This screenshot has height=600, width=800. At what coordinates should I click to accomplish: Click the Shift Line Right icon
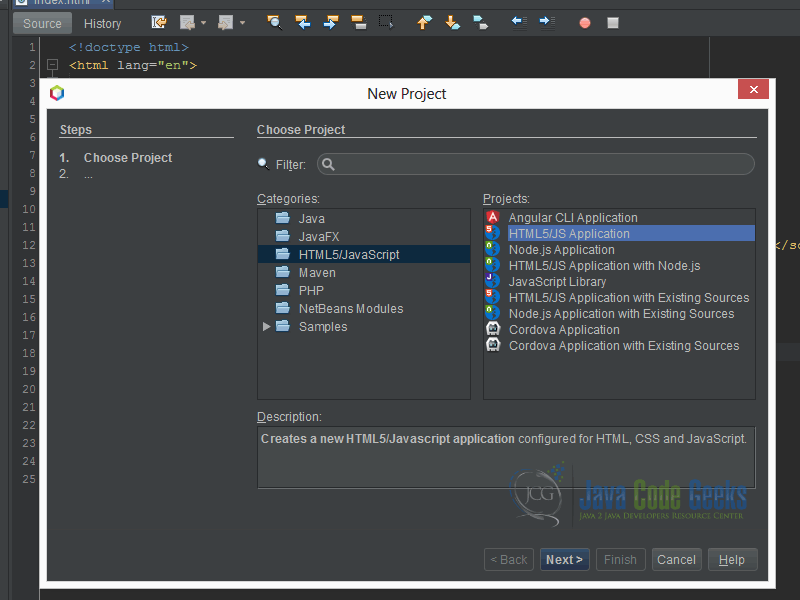(x=547, y=22)
